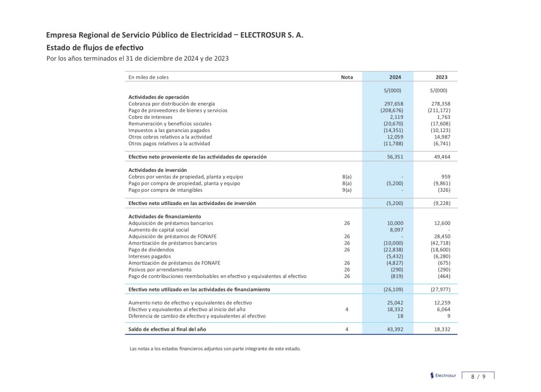
Task: Select 'Adquisición de préstamos de FONAFE' label
Action: coord(173,236)
